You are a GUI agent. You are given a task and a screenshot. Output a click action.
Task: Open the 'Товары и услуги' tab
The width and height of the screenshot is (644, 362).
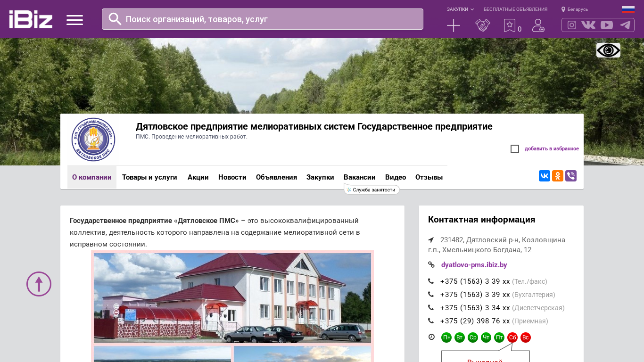(149, 177)
